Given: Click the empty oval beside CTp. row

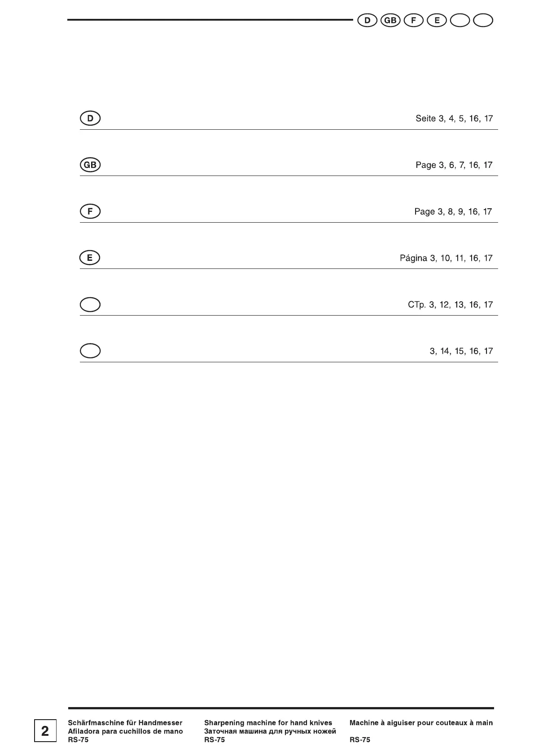Looking at the screenshot, I should [x=90, y=304].
